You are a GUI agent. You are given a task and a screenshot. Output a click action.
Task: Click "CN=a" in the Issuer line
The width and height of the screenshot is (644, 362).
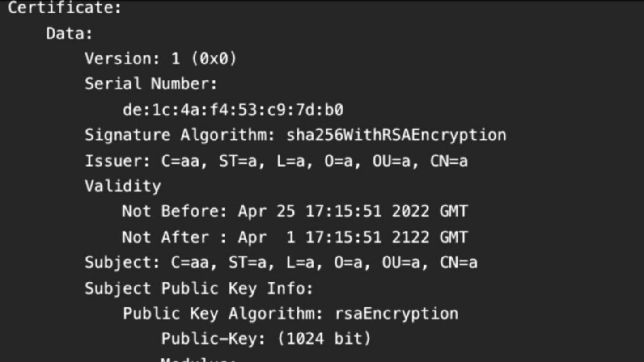449,160
